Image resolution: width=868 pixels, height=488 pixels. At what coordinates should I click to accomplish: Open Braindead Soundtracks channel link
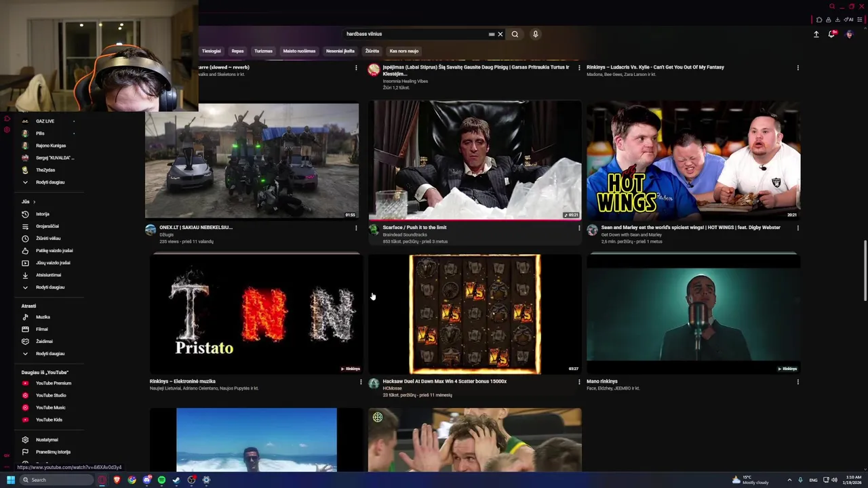pos(405,235)
